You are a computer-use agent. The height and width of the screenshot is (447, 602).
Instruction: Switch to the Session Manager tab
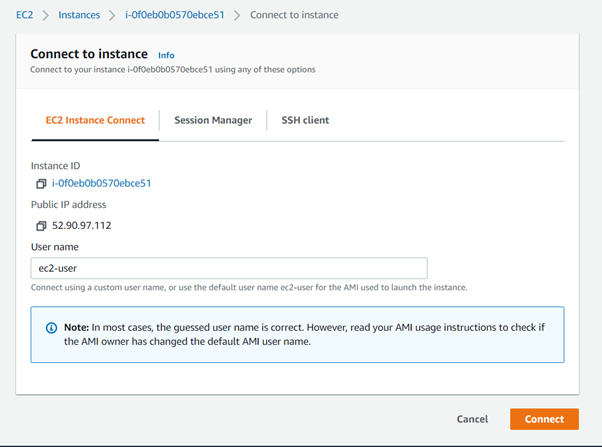pos(213,120)
